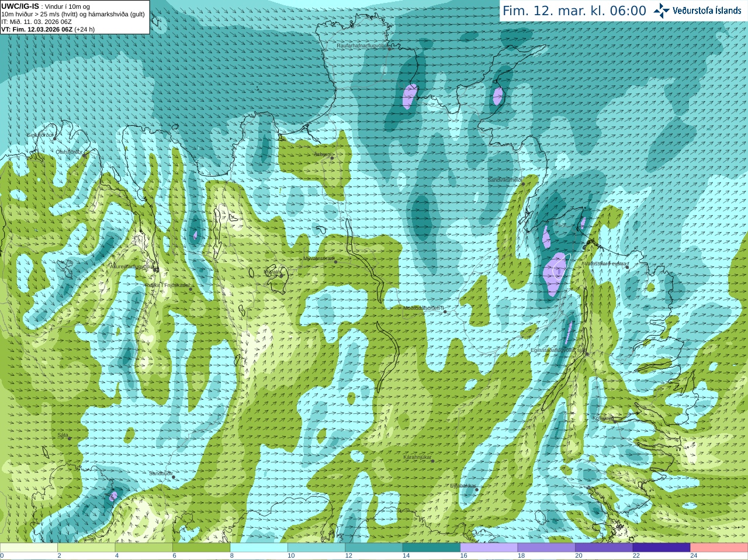
Task: Click the 18–20 m/s purple legend swatch
Action: point(546,547)
